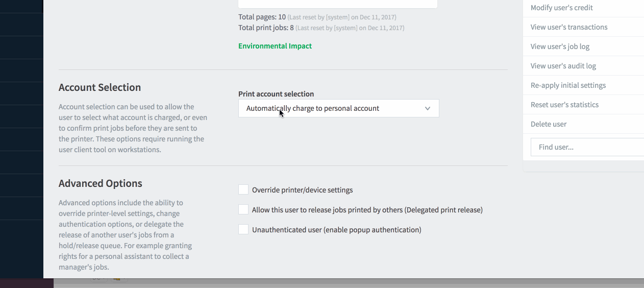Image resolution: width=644 pixels, height=288 pixels.
Task: Open View user's transactions
Action: [x=569, y=27]
